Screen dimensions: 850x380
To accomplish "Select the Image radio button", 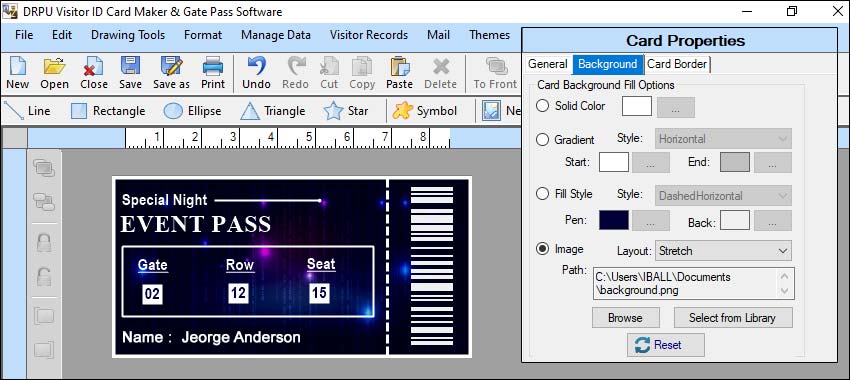I will [542, 249].
